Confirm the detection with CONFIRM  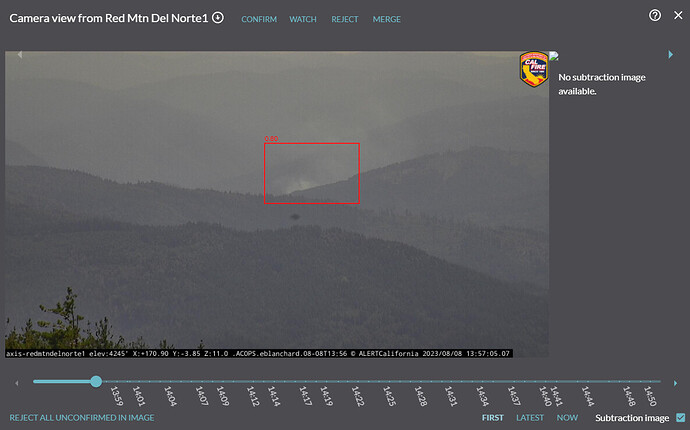[259, 19]
